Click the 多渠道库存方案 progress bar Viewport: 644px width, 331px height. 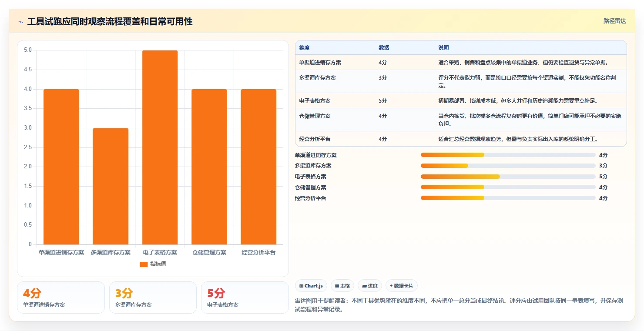(x=508, y=166)
